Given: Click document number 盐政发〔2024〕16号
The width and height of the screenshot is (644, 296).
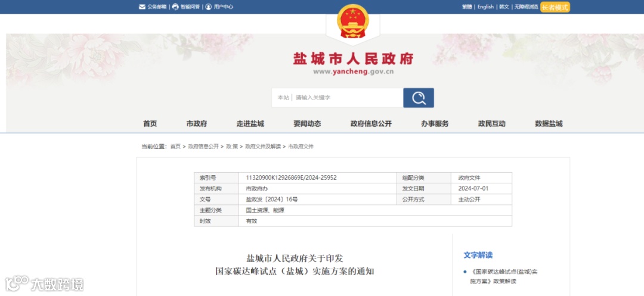Looking at the screenshot, I should point(272,200).
